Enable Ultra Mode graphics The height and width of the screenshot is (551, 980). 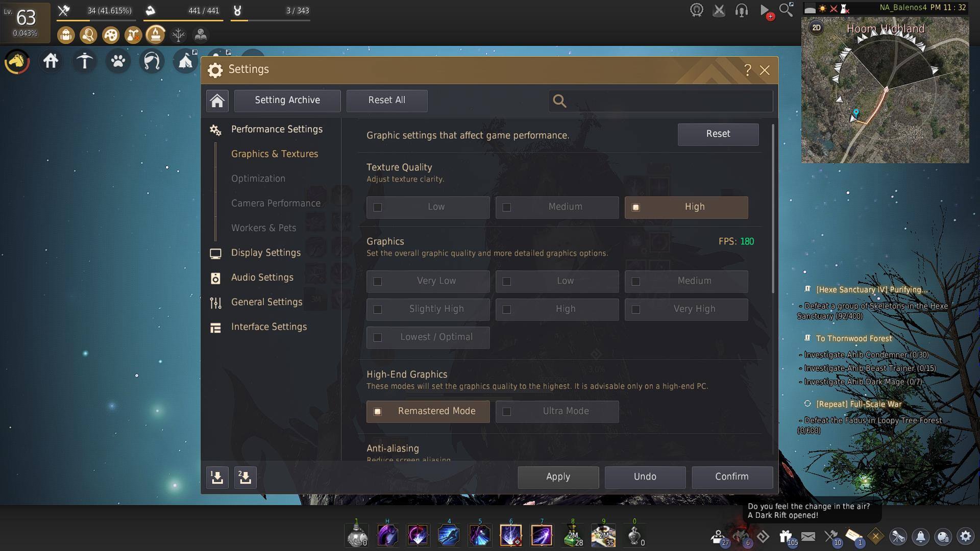point(557,411)
